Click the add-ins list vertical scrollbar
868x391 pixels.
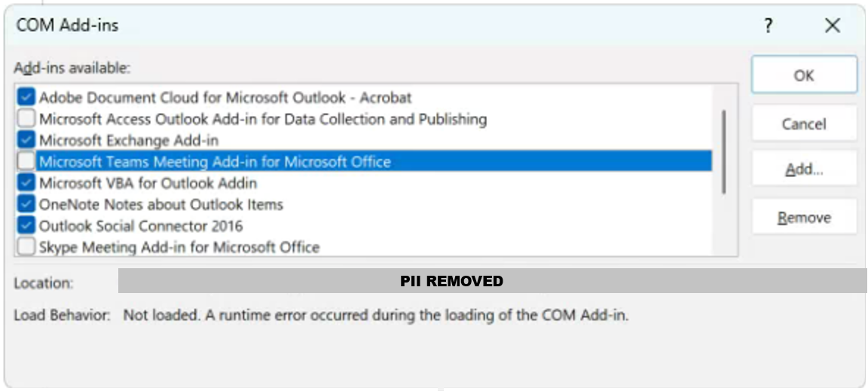tap(724, 151)
